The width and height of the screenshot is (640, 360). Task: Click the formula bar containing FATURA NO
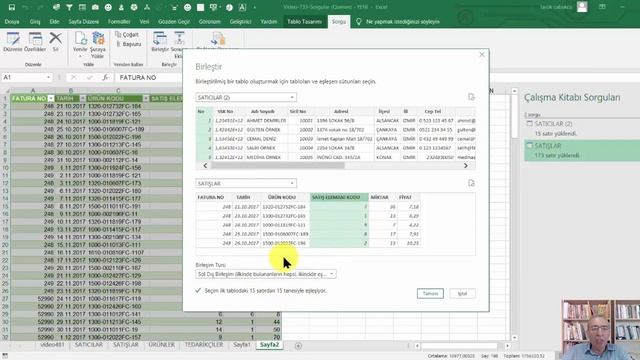[x=149, y=78]
